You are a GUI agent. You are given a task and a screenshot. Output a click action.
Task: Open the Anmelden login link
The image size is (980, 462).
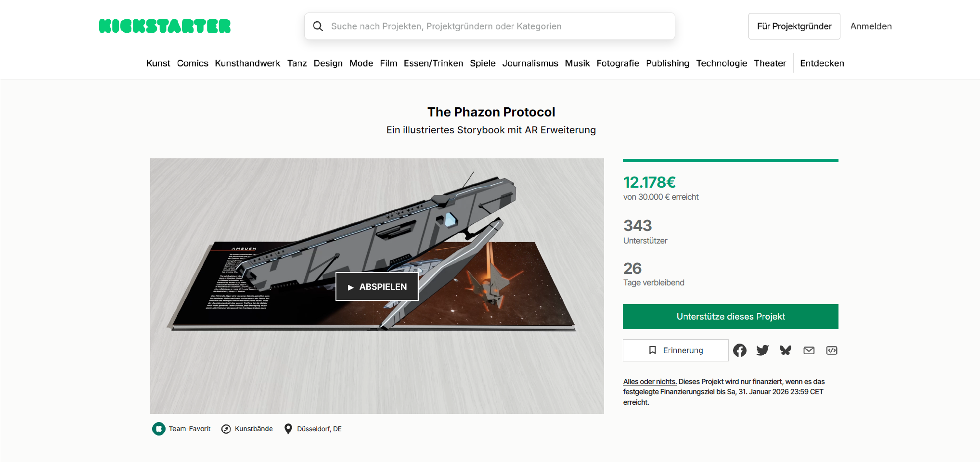(871, 26)
